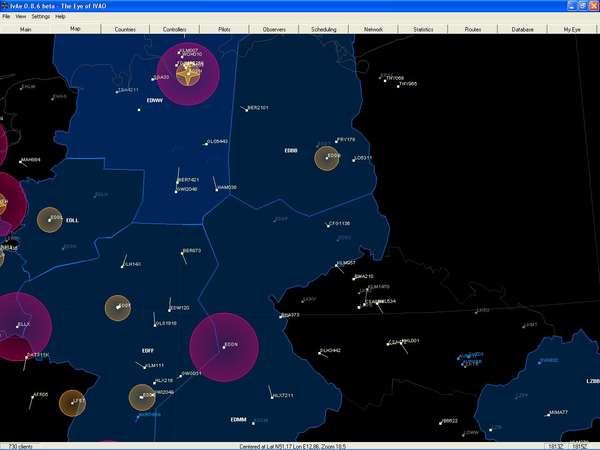Select aircraft BER873 on the map
Viewport: 600px width, 450px height.
(x=191, y=251)
